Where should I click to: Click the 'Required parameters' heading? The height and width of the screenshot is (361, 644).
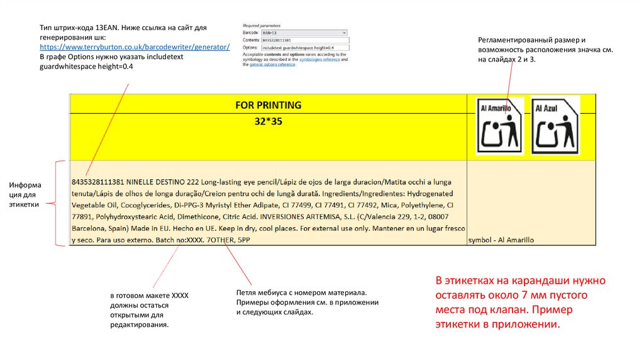pyautogui.click(x=262, y=26)
